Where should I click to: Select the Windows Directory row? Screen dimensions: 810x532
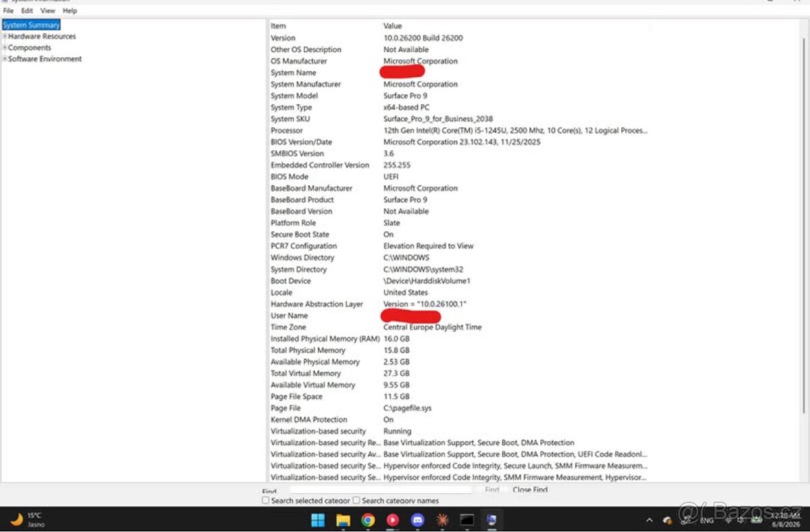459,257
